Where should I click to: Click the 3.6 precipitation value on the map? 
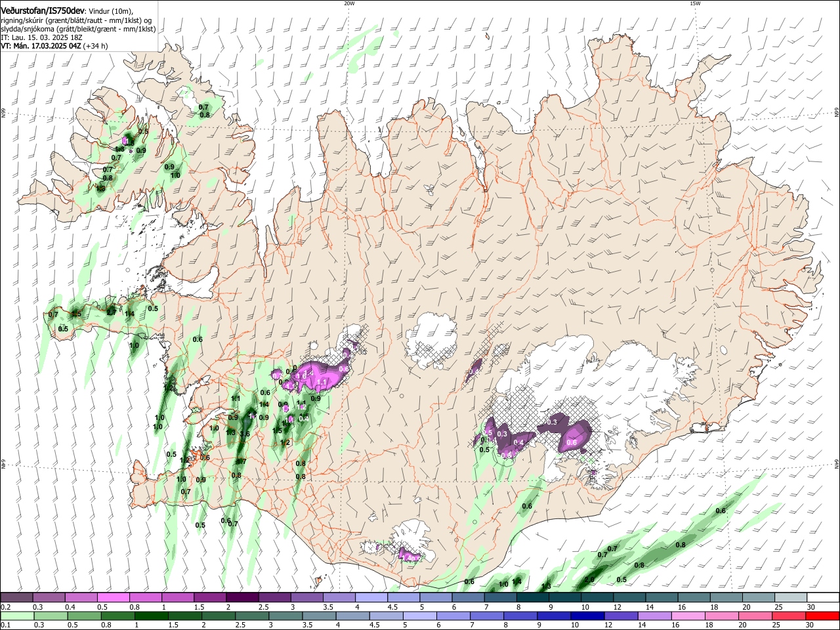click(x=245, y=434)
